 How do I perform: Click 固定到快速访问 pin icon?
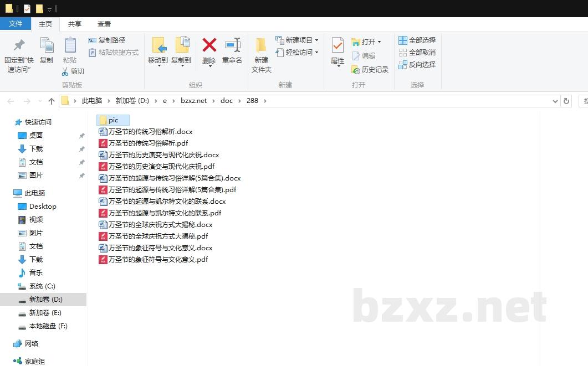point(18,48)
